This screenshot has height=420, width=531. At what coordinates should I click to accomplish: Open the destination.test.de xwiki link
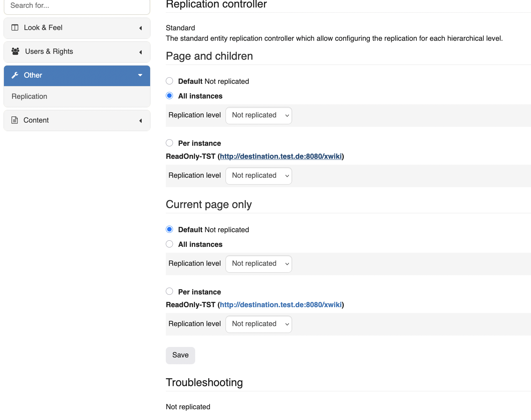[x=281, y=156]
